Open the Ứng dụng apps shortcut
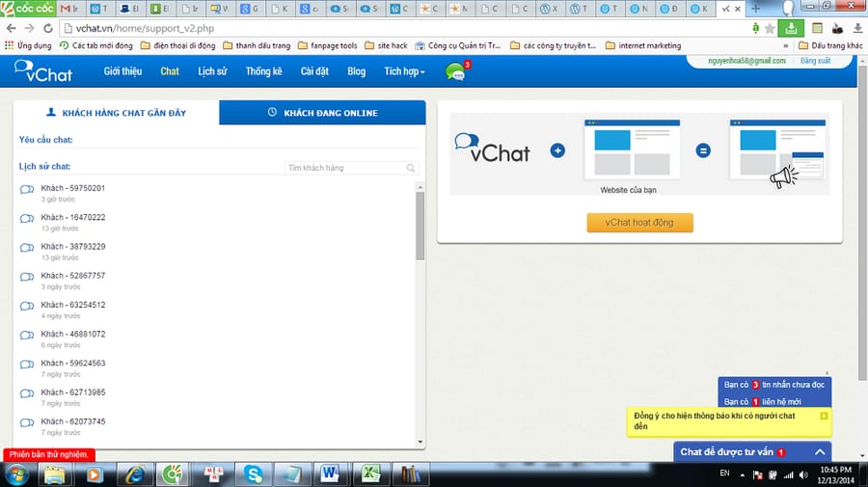This screenshot has height=487, width=868. tap(28, 46)
